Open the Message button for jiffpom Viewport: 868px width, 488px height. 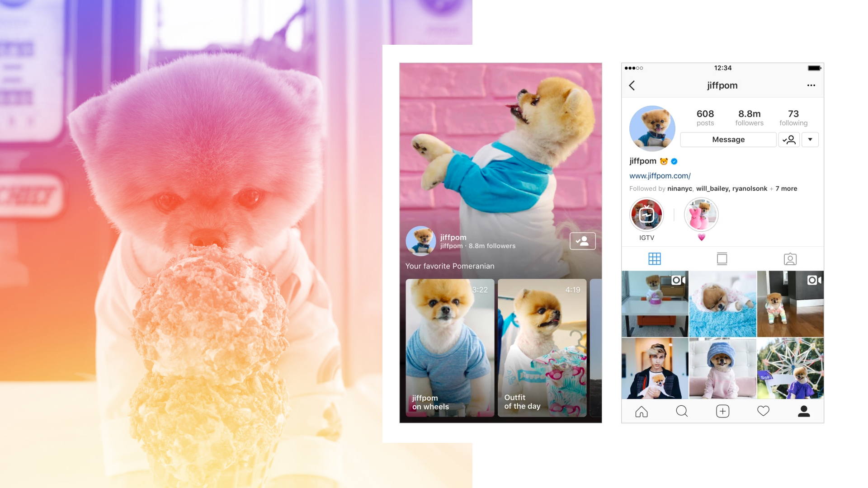[728, 140]
